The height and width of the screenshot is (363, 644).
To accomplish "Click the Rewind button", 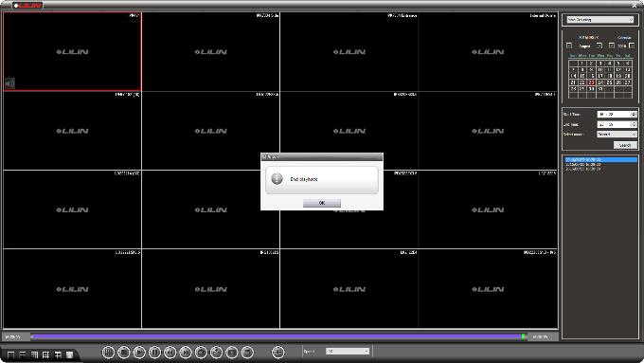I will [170, 353].
